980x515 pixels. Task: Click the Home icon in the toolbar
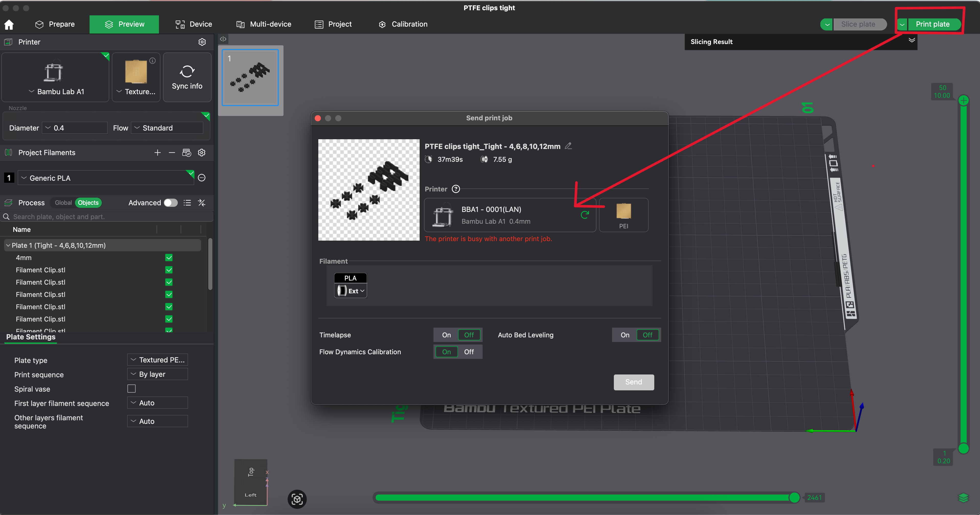click(x=8, y=24)
